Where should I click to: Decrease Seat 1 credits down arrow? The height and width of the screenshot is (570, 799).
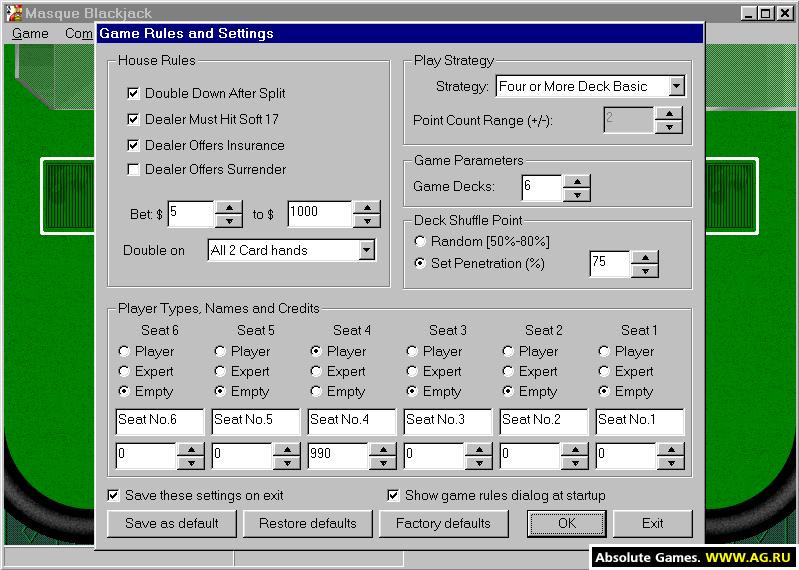tap(671, 463)
